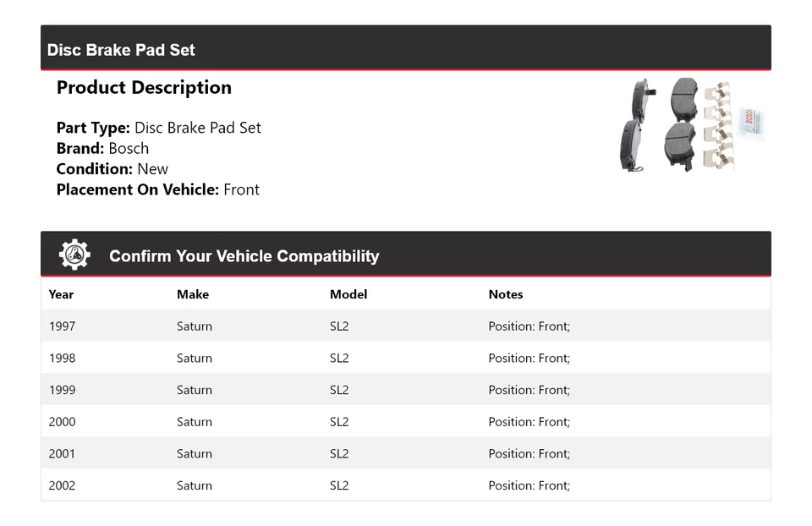Click the Condition: New line
The height and width of the screenshot is (526, 812).
point(112,169)
